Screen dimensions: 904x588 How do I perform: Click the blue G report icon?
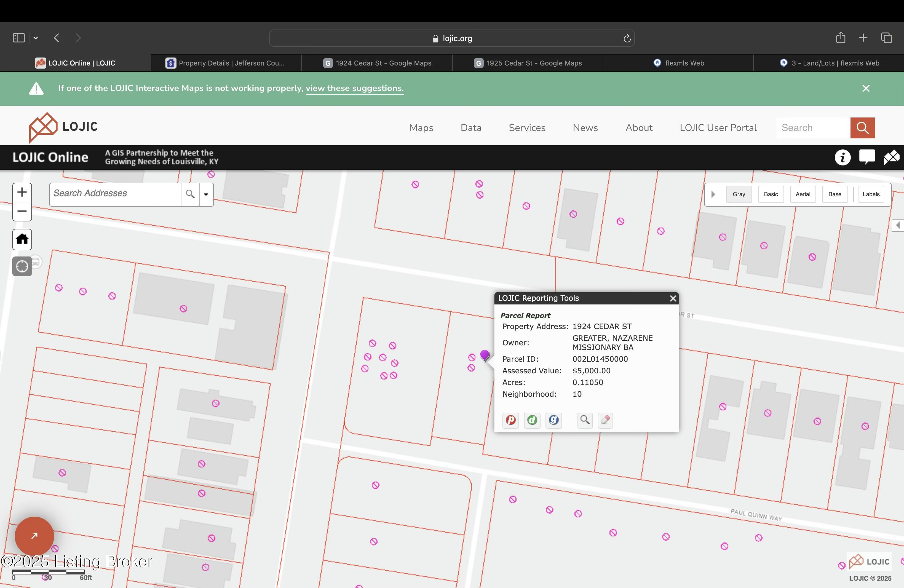tap(553, 420)
